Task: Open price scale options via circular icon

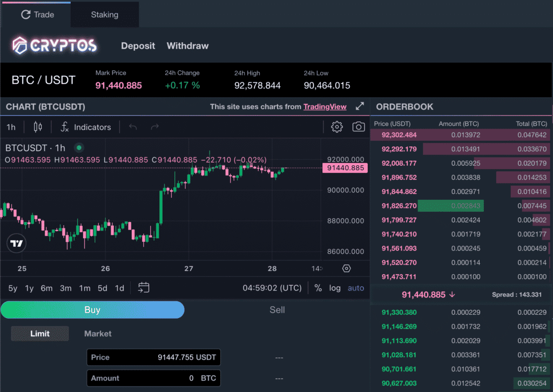Action: 346,268
